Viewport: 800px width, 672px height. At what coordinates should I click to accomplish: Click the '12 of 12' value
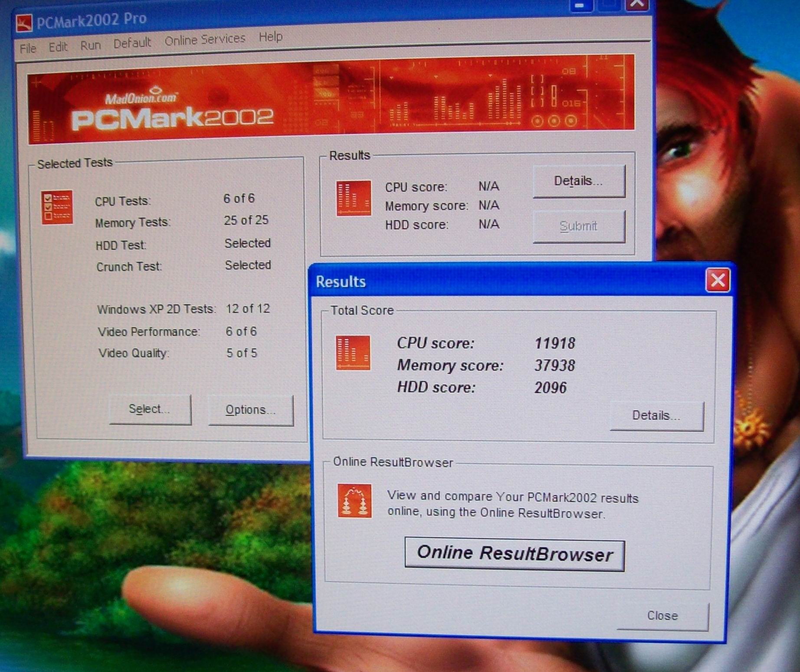pos(248,308)
